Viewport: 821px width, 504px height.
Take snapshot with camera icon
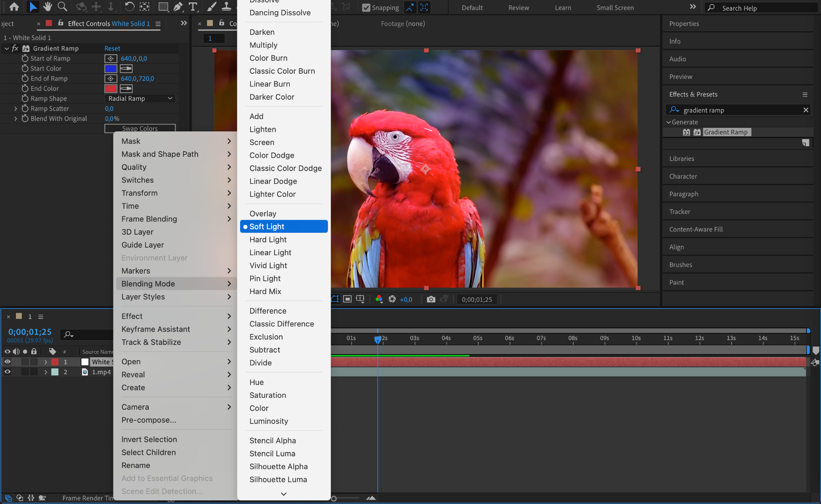coord(431,299)
